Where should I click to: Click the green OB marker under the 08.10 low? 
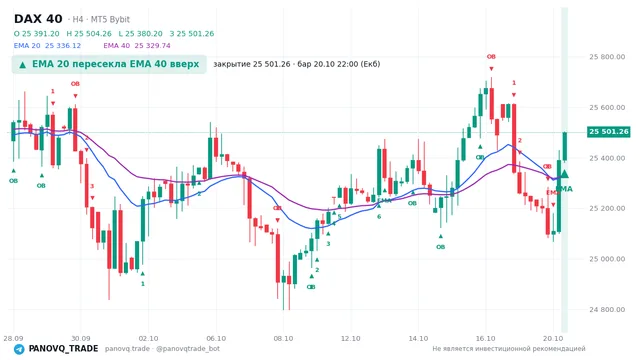pyautogui.click(x=311, y=287)
